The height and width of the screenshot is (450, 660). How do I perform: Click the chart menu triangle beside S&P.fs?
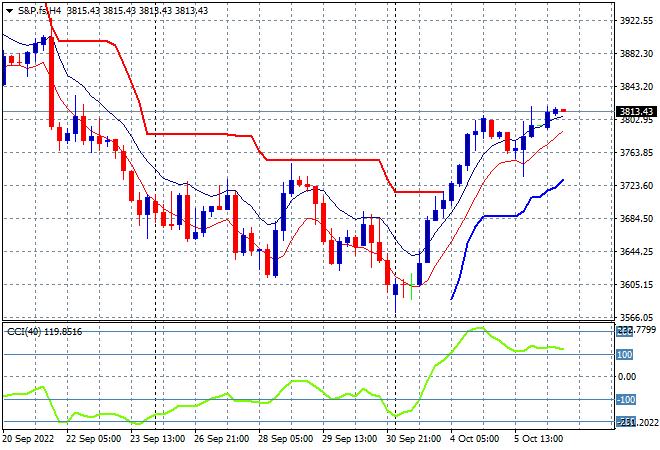(9, 11)
